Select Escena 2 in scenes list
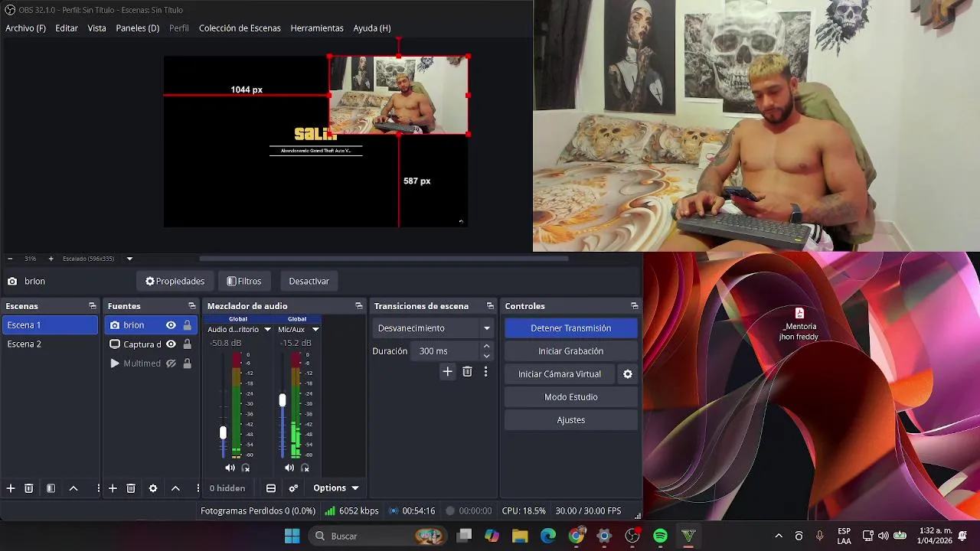980x551 pixels. pos(51,344)
